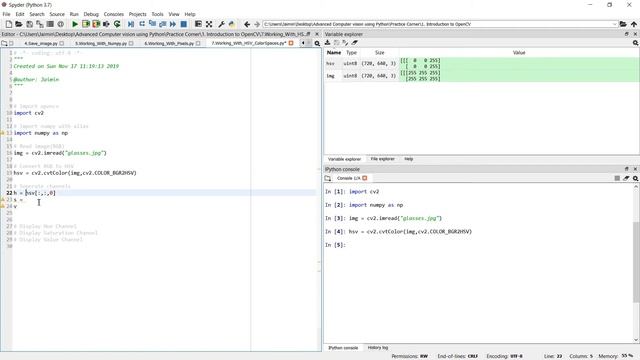The width and height of the screenshot is (640, 360).
Task: Switch to the 4.Save_image.py tab
Action: 41,43
